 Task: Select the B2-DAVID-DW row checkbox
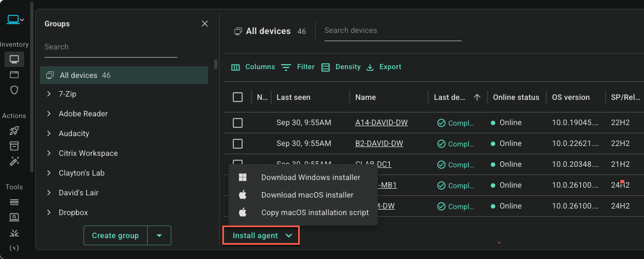[238, 144]
